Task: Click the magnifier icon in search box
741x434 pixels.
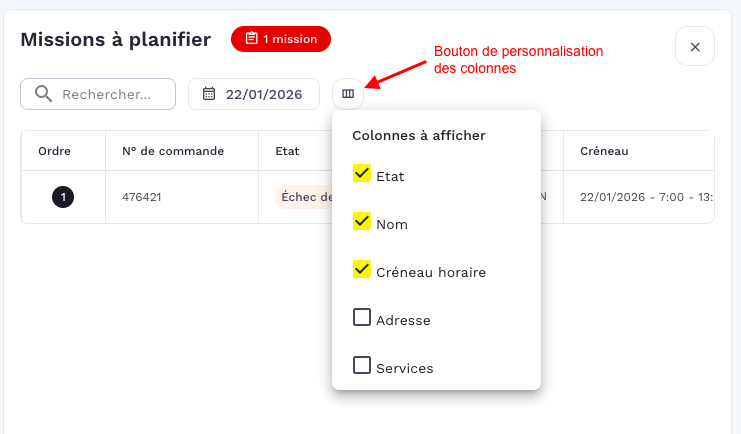Action: click(x=43, y=94)
